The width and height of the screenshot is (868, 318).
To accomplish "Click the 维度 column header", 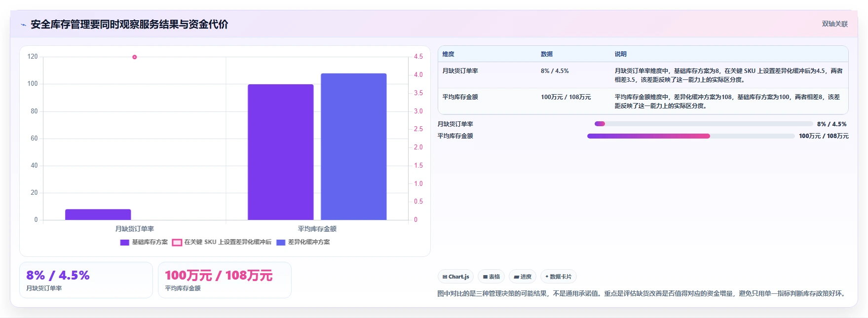I will coord(448,54).
